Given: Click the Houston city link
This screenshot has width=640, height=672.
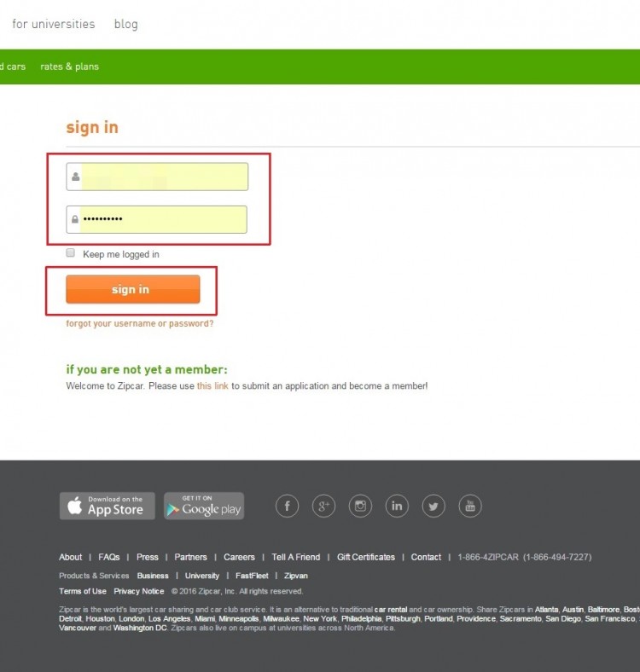Looking at the screenshot, I should tap(101, 619).
